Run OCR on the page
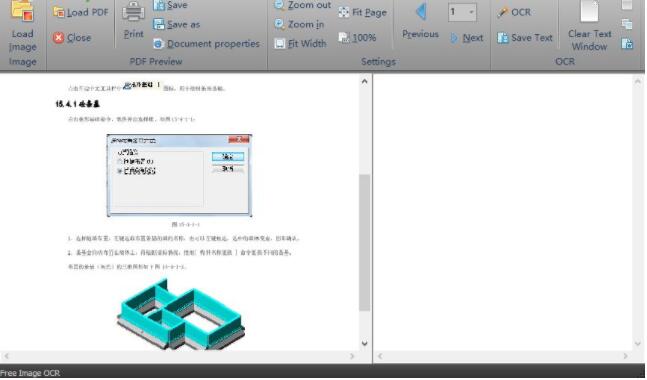 point(514,12)
